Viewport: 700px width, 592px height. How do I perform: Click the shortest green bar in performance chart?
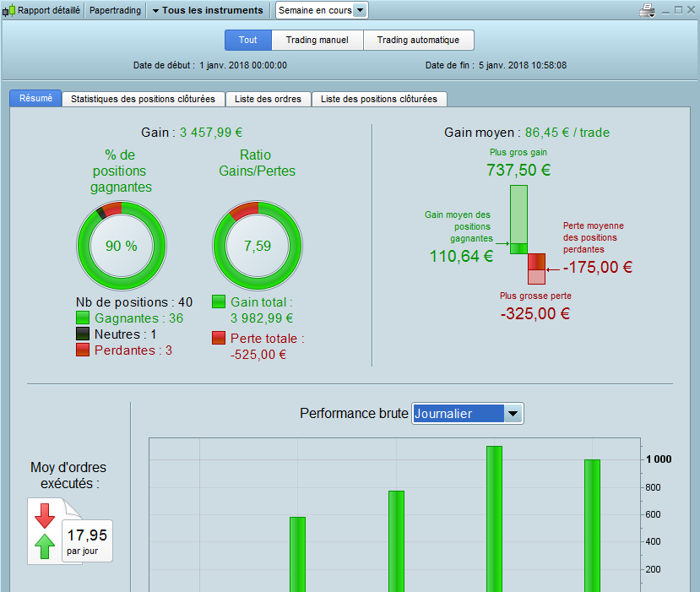coord(298,555)
